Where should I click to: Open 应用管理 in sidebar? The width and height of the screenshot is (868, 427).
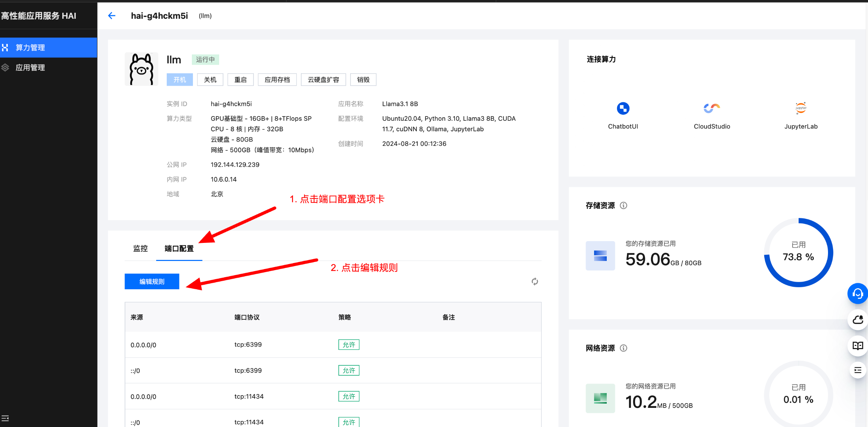30,68
